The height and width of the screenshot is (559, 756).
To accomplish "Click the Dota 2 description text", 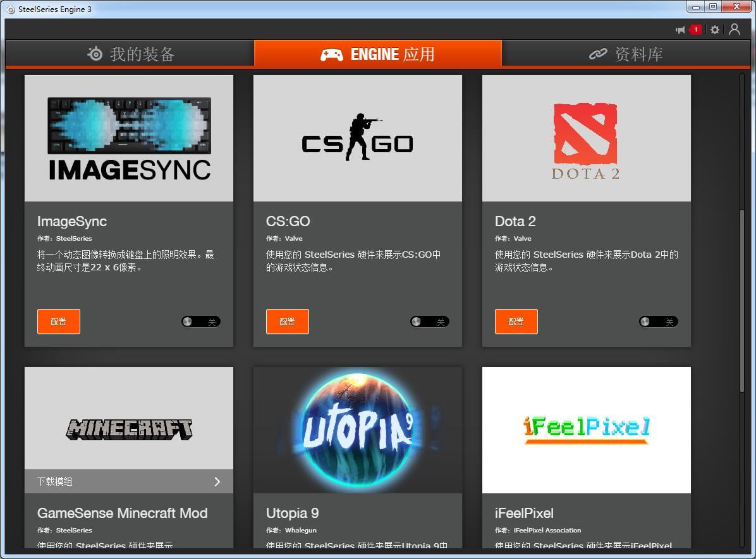I will [x=587, y=261].
